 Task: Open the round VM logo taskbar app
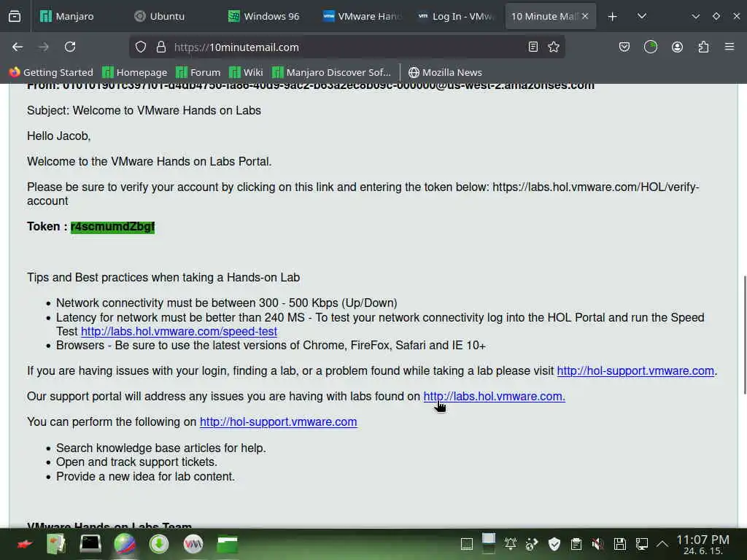click(x=193, y=544)
